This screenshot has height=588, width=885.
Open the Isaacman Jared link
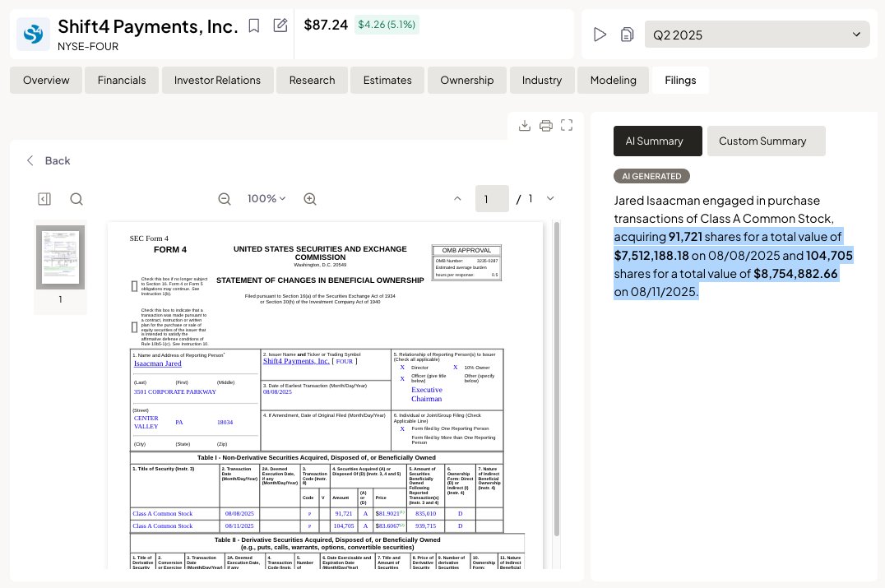tap(157, 363)
